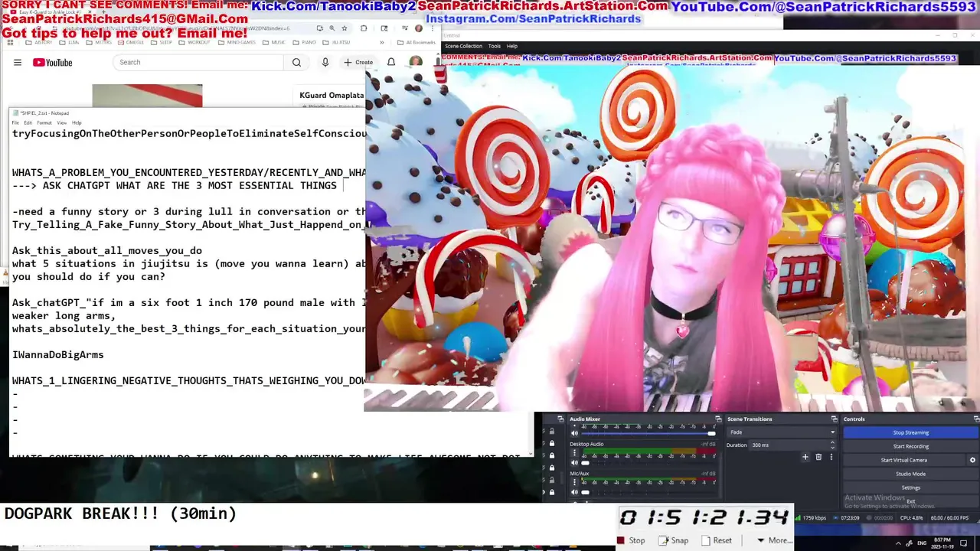The width and height of the screenshot is (980, 551).
Task: Click ENG language indicator in tray
Action: 922,543
